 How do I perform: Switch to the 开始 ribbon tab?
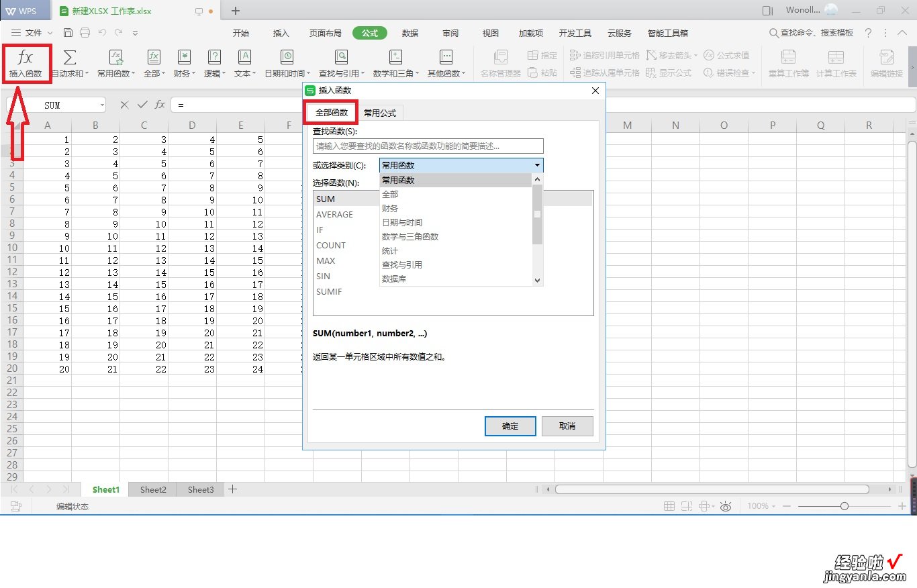pyautogui.click(x=241, y=33)
